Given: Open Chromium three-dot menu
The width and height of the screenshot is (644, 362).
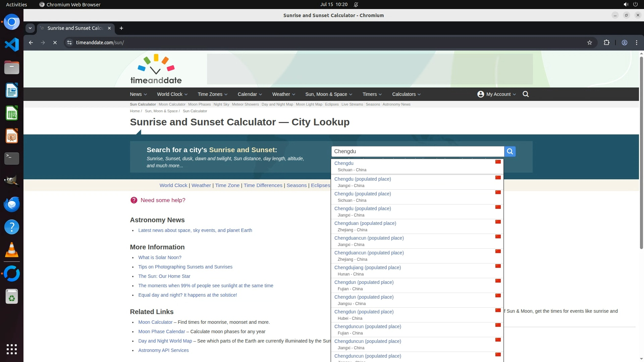Looking at the screenshot, I should [636, 43].
